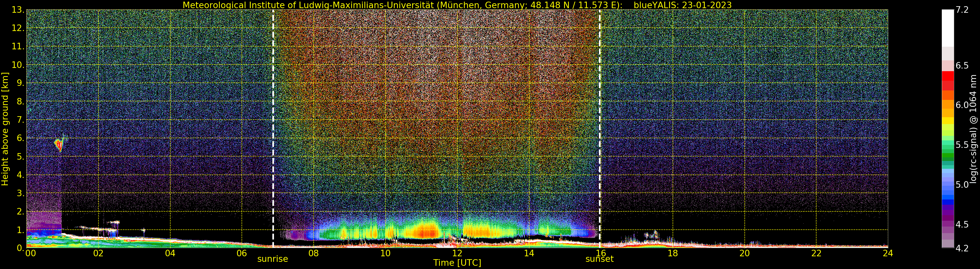Click the colorbar tick label 7.2
The image size is (980, 269).
point(962,10)
